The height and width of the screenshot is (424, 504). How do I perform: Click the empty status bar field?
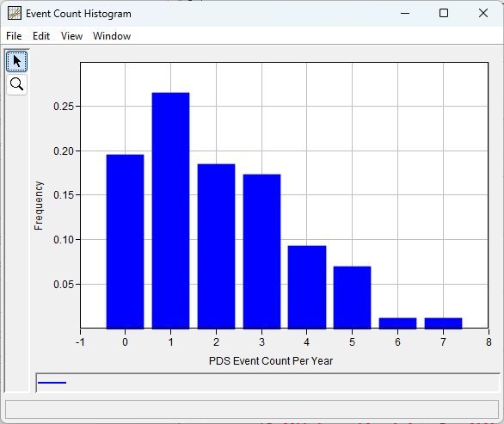point(252,409)
